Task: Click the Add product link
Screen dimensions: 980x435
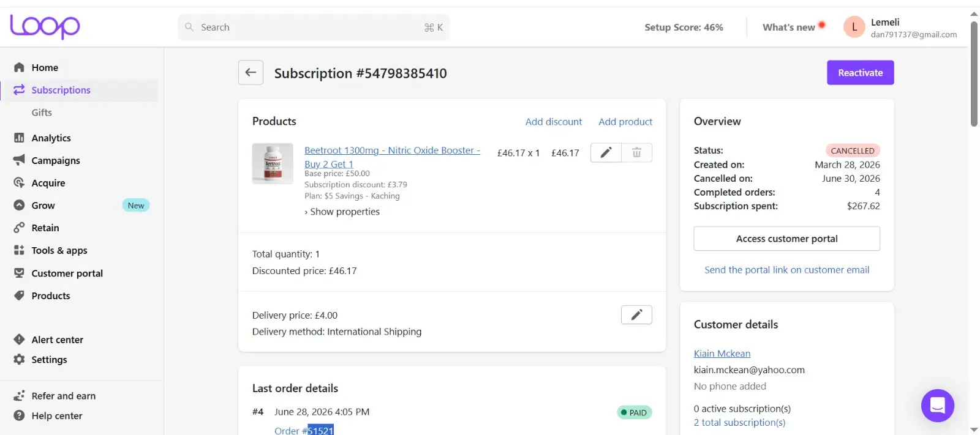Action: [x=625, y=122]
